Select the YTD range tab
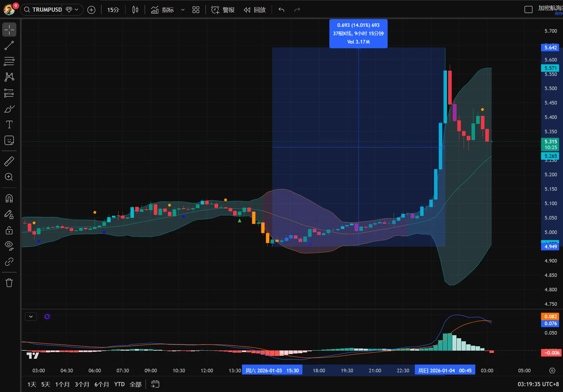This screenshot has height=392, width=563. point(119,384)
